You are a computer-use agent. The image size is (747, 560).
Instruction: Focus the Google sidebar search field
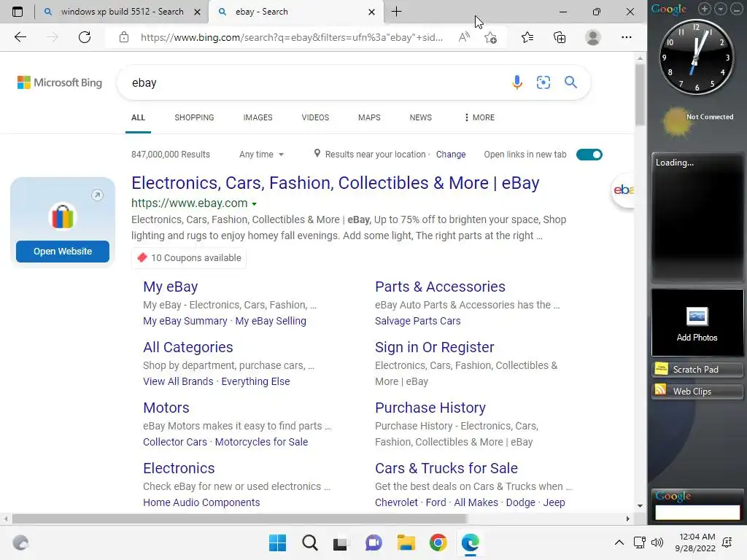[697, 513]
